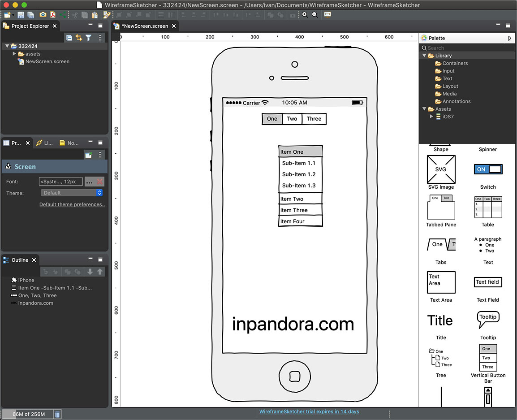The height and width of the screenshot is (420, 517).
Task: Expand the assets folder
Action: [x=14, y=54]
